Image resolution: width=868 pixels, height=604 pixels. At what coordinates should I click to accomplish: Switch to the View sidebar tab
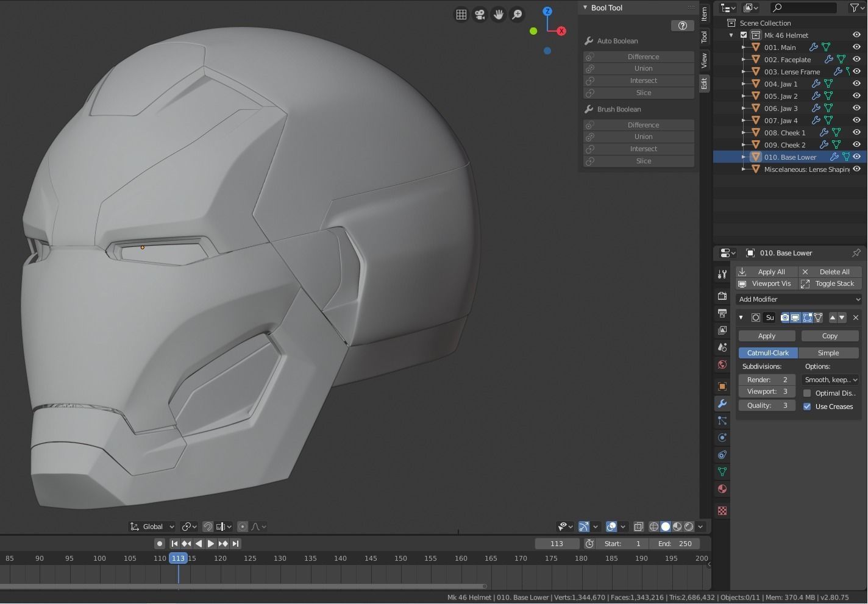click(x=704, y=60)
